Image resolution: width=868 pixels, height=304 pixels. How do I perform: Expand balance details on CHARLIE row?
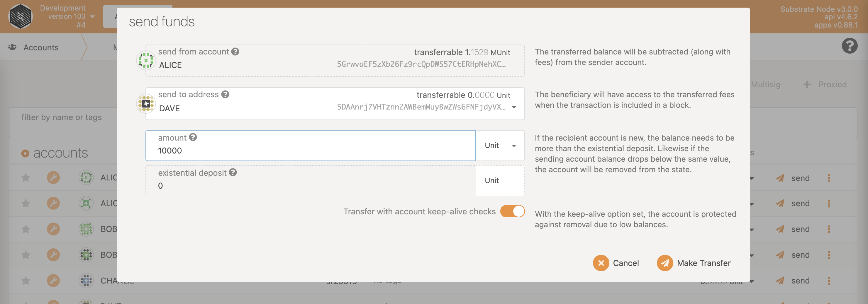752,281
